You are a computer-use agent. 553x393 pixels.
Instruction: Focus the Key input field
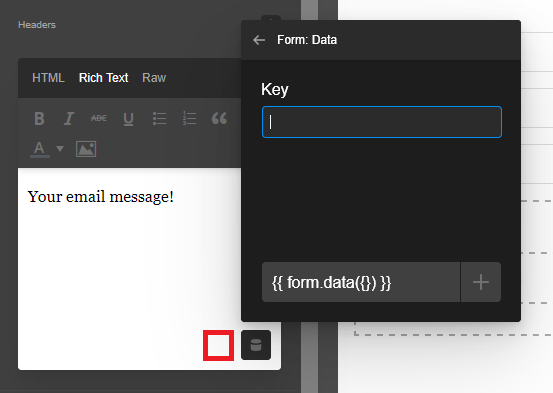[x=382, y=122]
